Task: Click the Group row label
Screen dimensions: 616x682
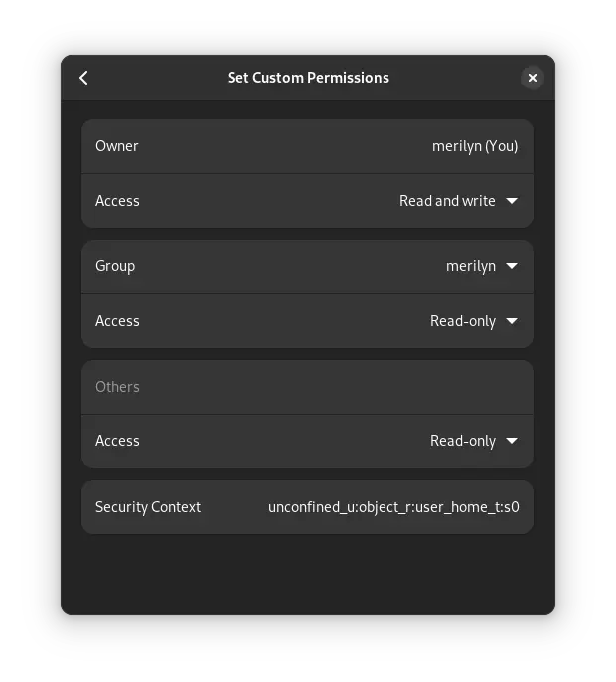Action: pyautogui.click(x=115, y=266)
